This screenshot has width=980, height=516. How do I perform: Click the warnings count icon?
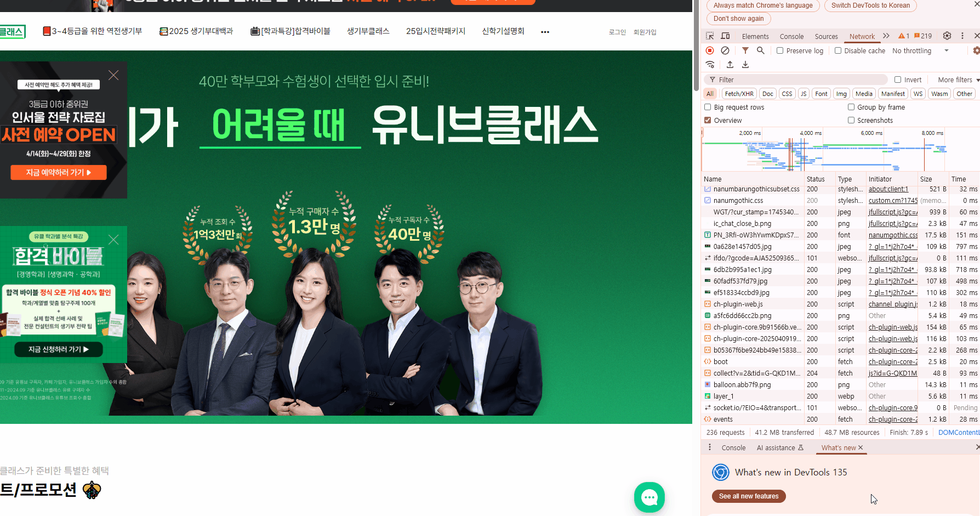pos(904,36)
